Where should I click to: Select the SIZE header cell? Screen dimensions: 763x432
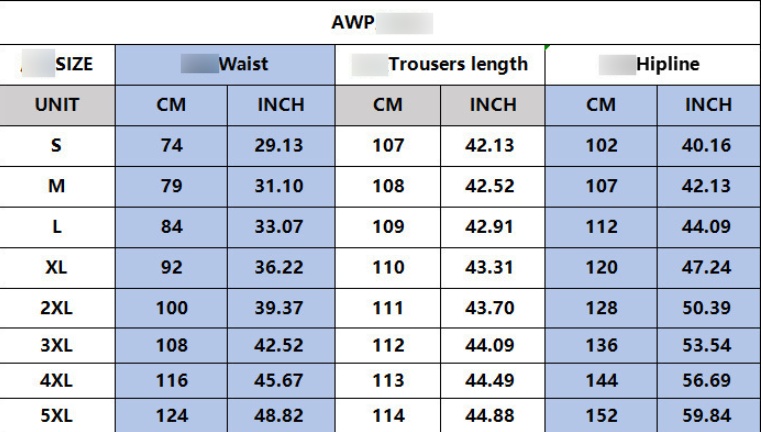click(x=57, y=64)
